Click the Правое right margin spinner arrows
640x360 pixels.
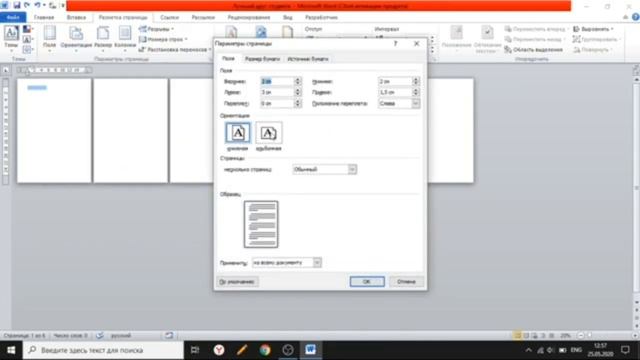point(416,92)
